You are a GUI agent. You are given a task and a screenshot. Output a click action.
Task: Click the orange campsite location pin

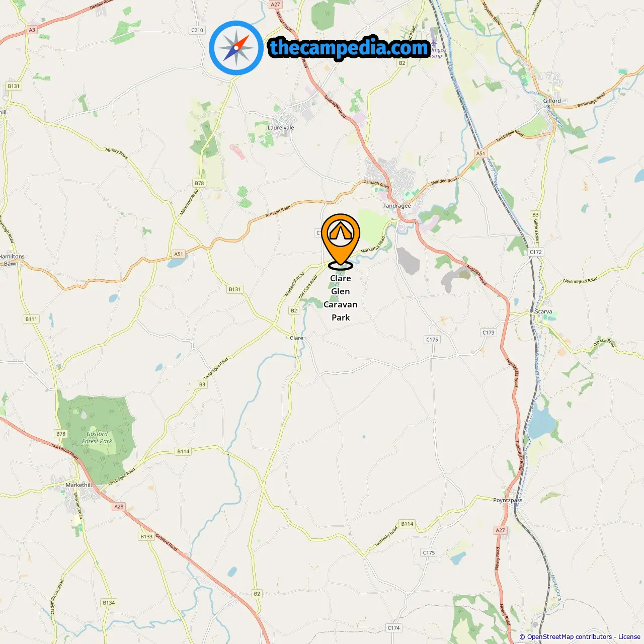341,242
